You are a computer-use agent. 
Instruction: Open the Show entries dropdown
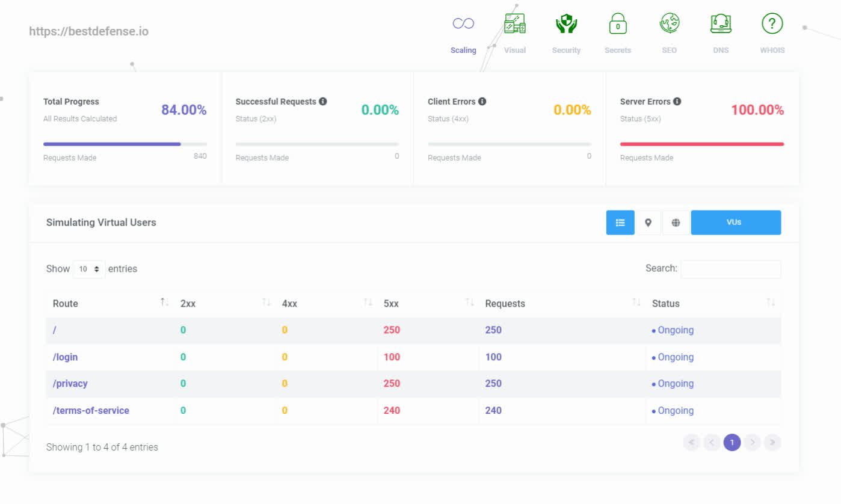[x=89, y=269]
